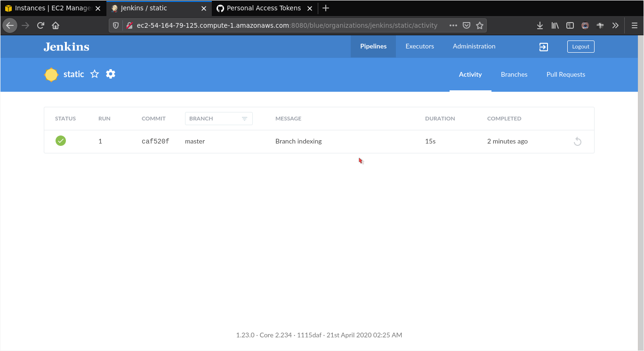Click commit caf520f in run row
The width and height of the screenshot is (644, 351).
click(x=155, y=142)
